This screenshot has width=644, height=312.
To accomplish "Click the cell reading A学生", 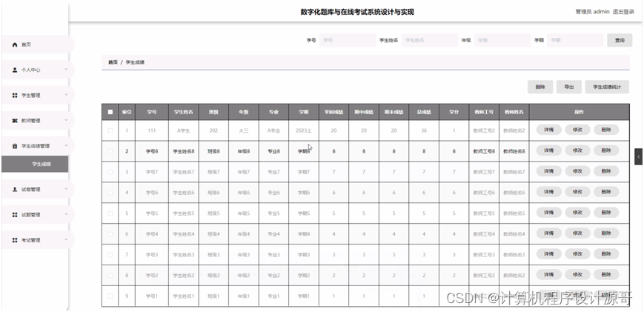I will [x=184, y=130].
